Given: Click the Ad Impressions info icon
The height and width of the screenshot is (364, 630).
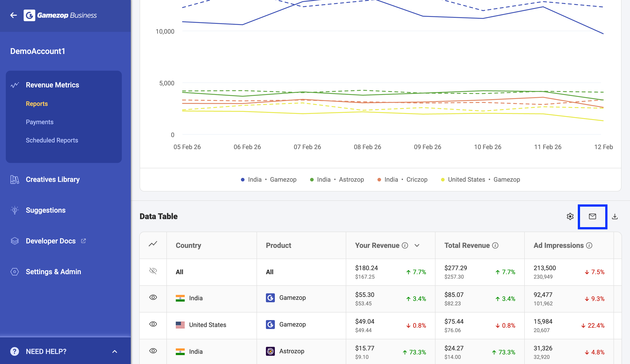Looking at the screenshot, I should pos(589,245).
